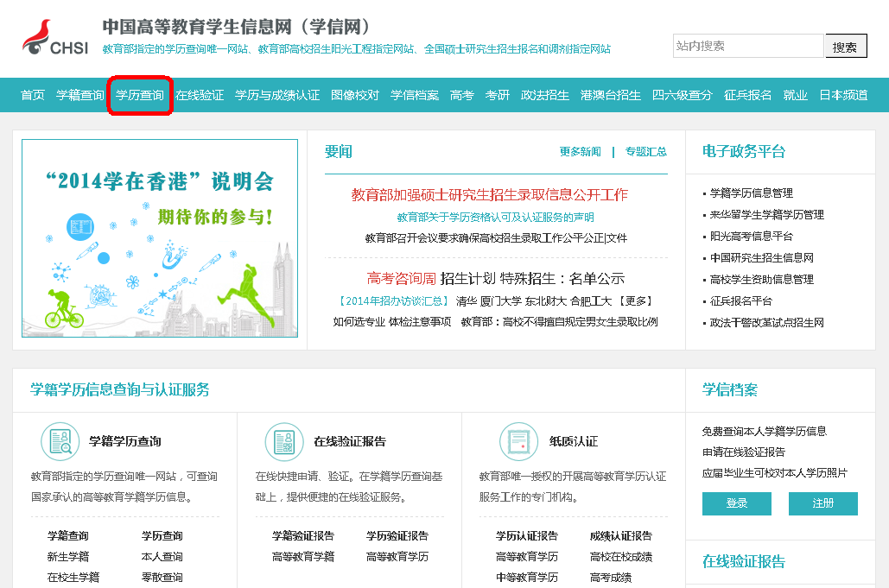Select 考研 from the top menu
Image resolution: width=889 pixels, height=588 pixels.
coord(498,95)
